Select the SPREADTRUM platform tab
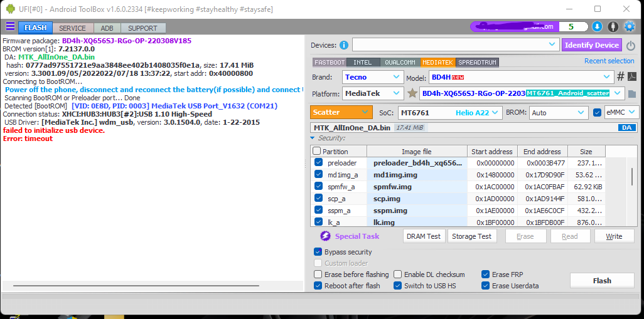Screen dimensions: 644x319 tap(477, 62)
